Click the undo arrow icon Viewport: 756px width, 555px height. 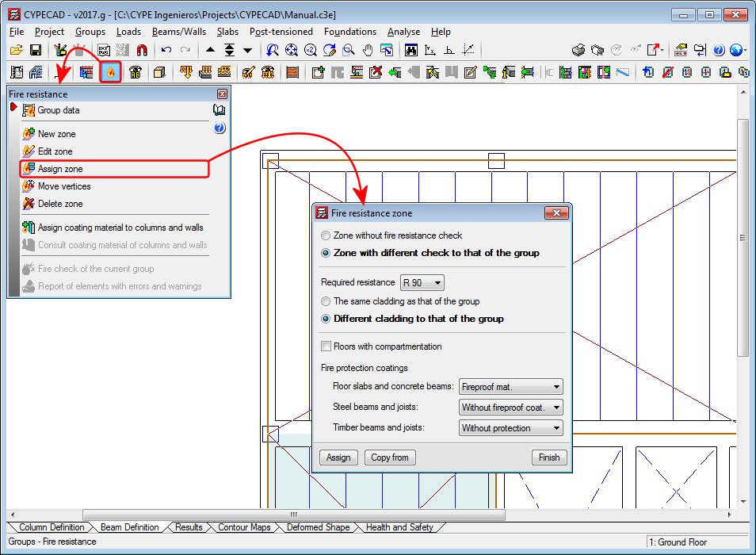(x=166, y=50)
